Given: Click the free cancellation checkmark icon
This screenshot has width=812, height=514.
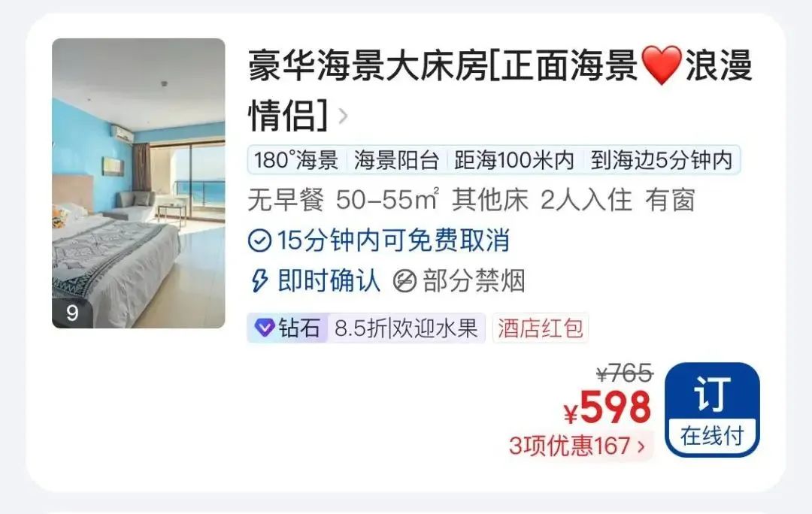Looking at the screenshot, I should [x=259, y=240].
